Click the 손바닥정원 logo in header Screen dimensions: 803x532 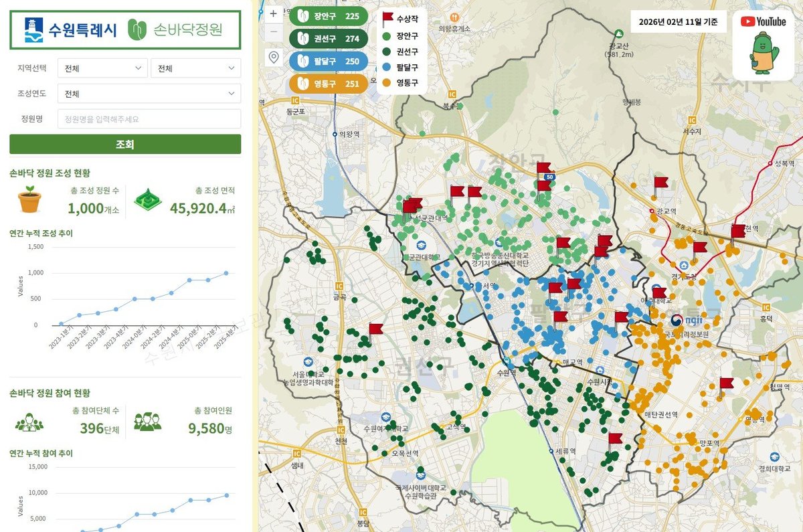click(175, 29)
